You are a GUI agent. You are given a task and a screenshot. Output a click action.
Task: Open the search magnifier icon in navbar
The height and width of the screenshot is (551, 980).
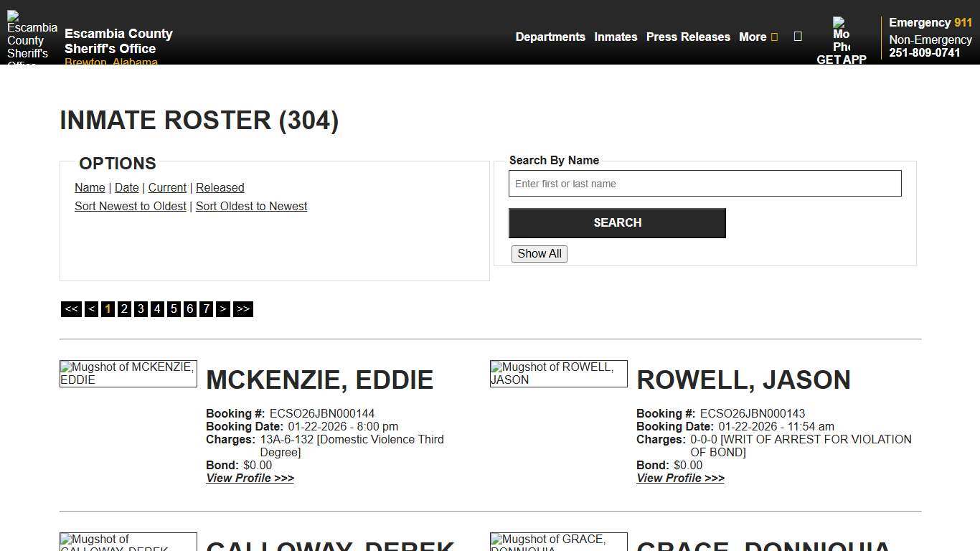pos(798,37)
